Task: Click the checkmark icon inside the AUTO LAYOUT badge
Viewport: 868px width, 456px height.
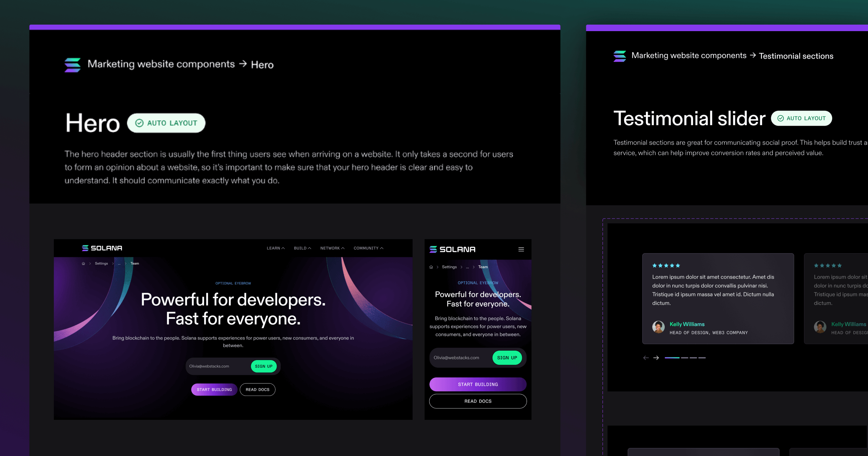Action: 139,123
